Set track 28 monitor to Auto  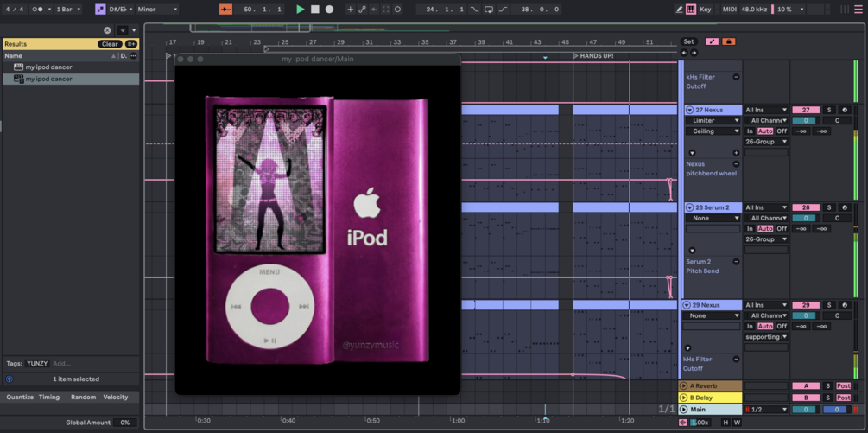pyautogui.click(x=765, y=229)
